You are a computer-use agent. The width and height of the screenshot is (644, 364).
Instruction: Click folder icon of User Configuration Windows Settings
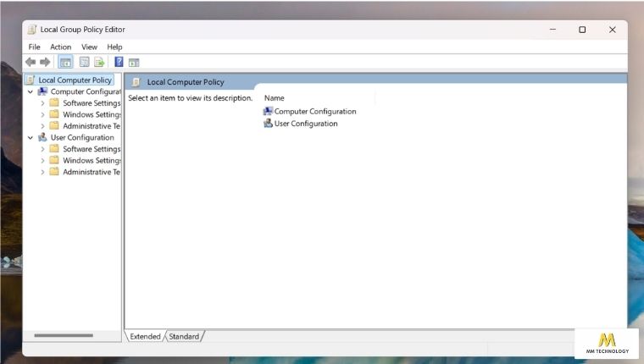point(54,160)
